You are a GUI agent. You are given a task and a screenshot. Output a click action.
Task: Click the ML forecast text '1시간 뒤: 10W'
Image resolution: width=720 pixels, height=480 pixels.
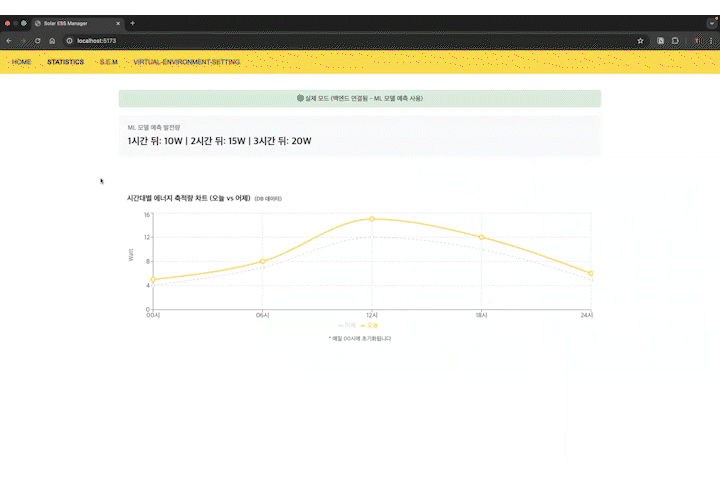155,141
